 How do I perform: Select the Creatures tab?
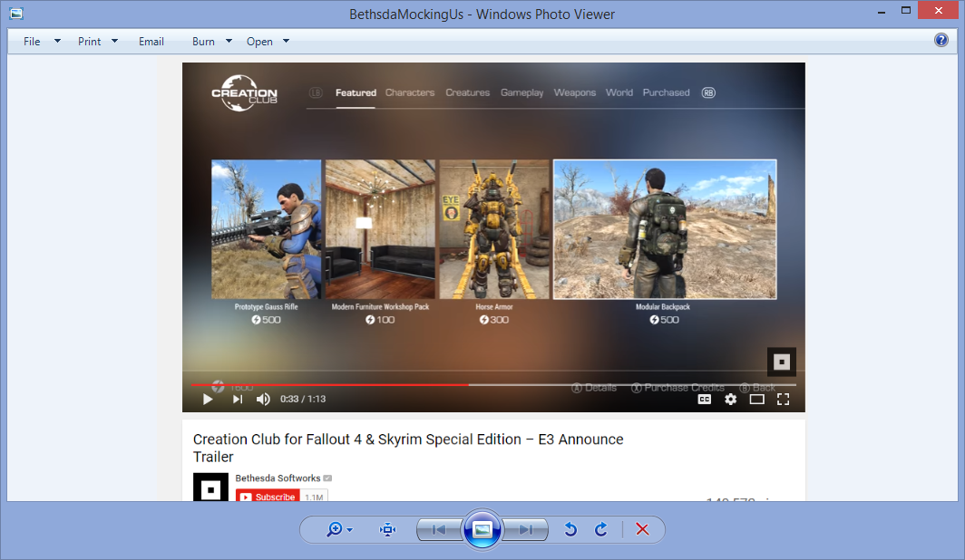coord(468,92)
